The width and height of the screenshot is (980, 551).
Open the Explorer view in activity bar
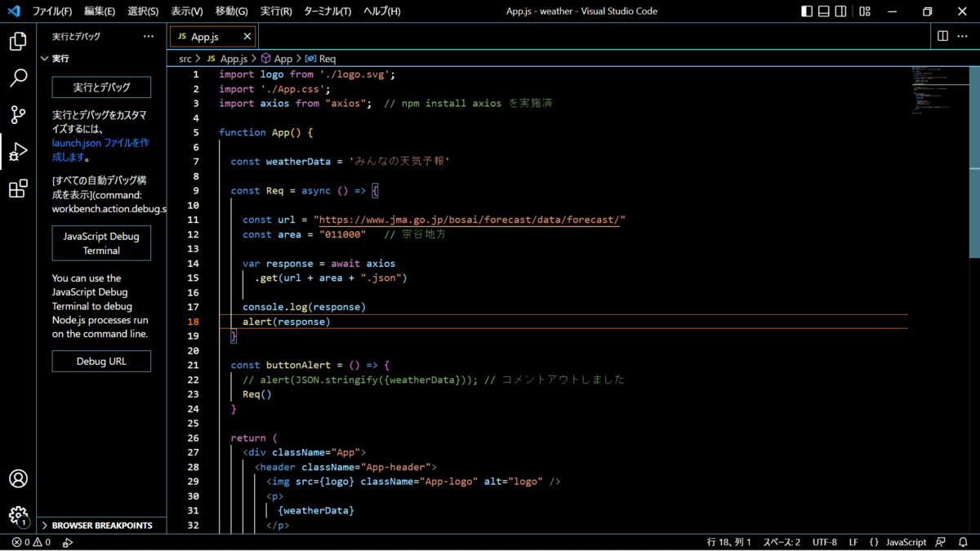[x=18, y=41]
